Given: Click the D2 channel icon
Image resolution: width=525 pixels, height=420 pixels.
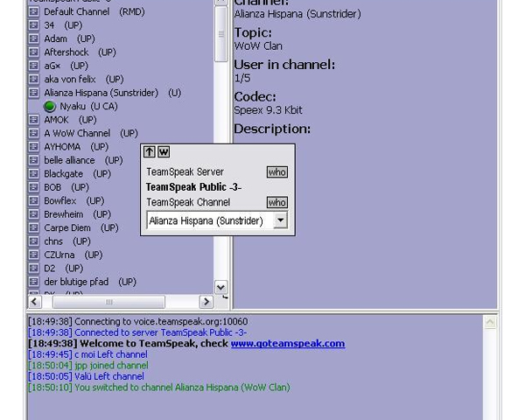Looking at the screenshot, I should coord(33,269).
